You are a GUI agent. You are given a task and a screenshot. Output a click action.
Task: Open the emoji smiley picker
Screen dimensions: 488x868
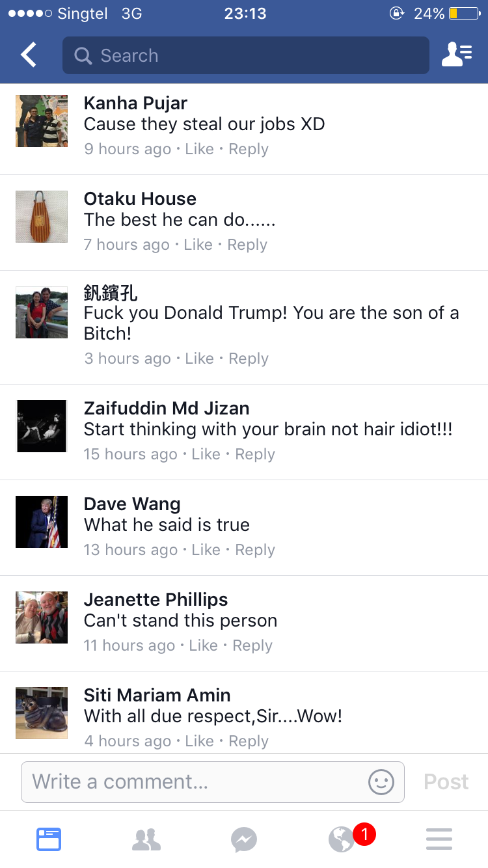tap(381, 781)
